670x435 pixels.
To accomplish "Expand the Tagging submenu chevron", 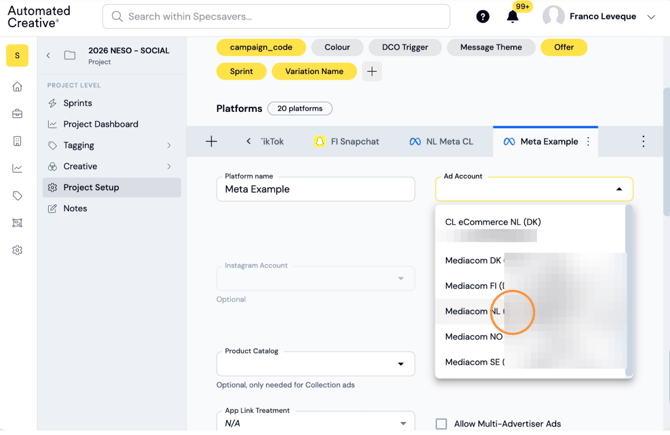I will click(x=169, y=145).
